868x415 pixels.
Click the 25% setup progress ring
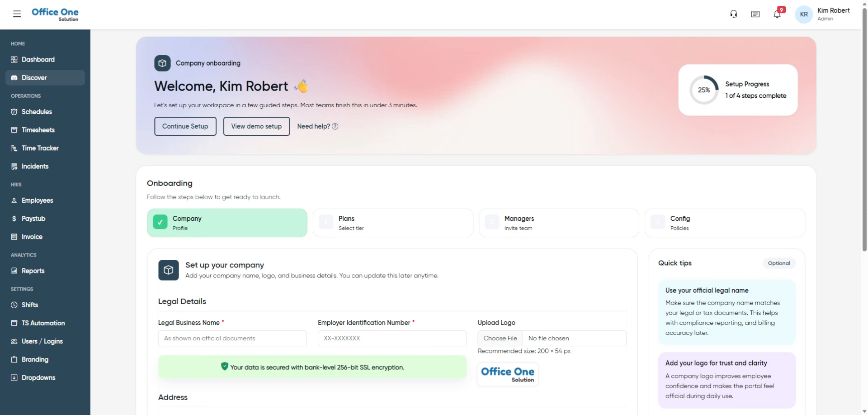click(x=703, y=90)
